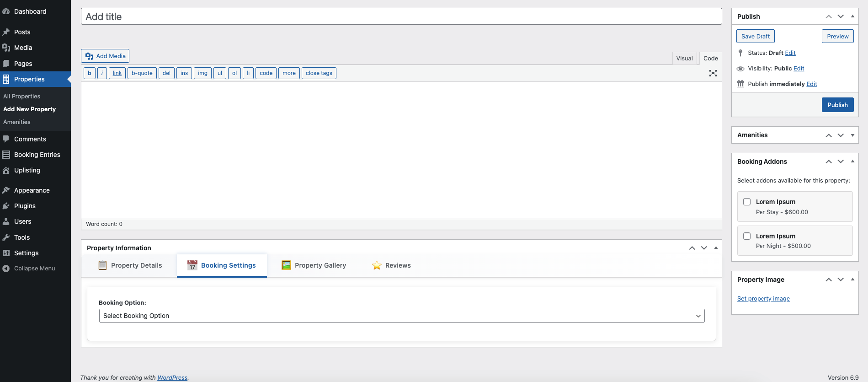Open All Properties submenu item
The height and width of the screenshot is (382, 868).
(21, 96)
